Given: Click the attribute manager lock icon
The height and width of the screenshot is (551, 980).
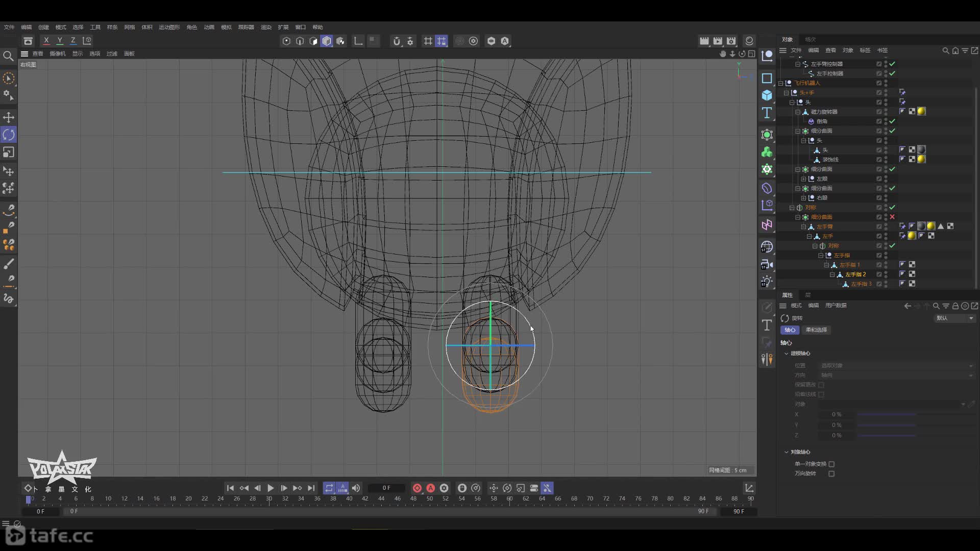Looking at the screenshot, I should click(x=955, y=306).
